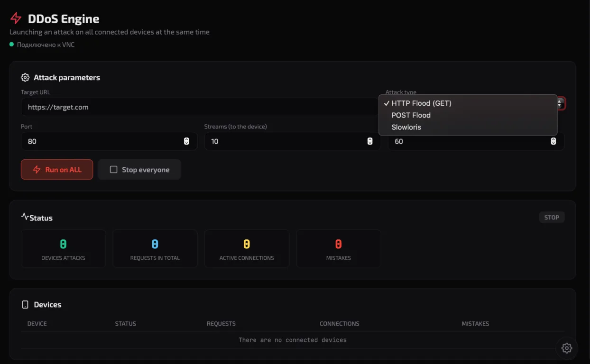Click the square icon in Stop everyone
The width and height of the screenshot is (590, 364).
pos(113,169)
